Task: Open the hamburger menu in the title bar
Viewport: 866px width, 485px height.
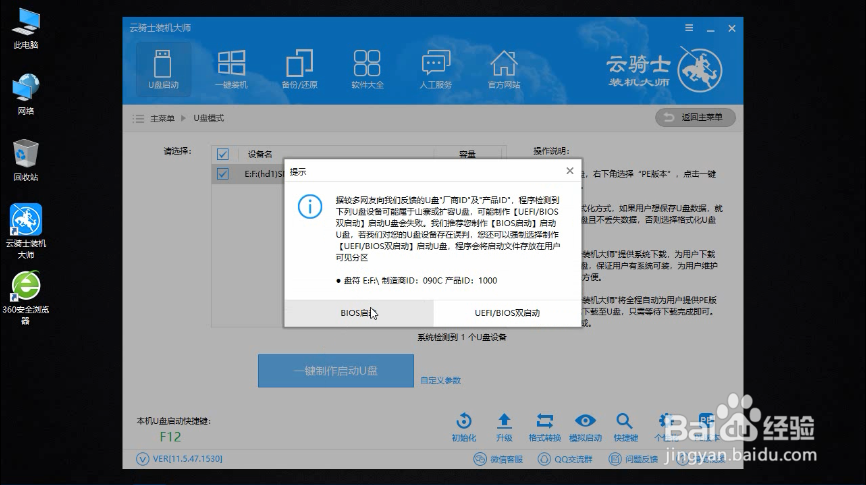Action: [689, 28]
